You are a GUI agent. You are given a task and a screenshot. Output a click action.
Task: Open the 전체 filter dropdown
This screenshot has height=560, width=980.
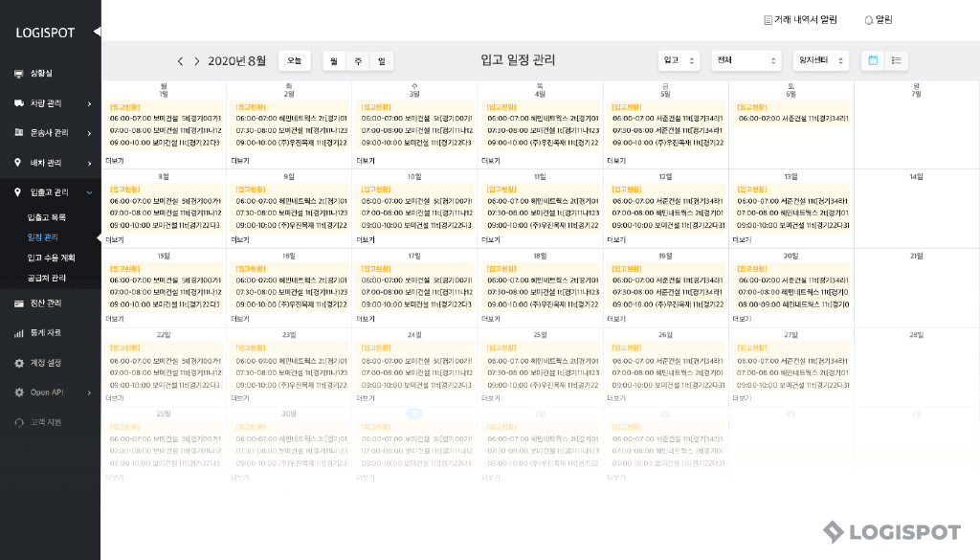(x=747, y=60)
